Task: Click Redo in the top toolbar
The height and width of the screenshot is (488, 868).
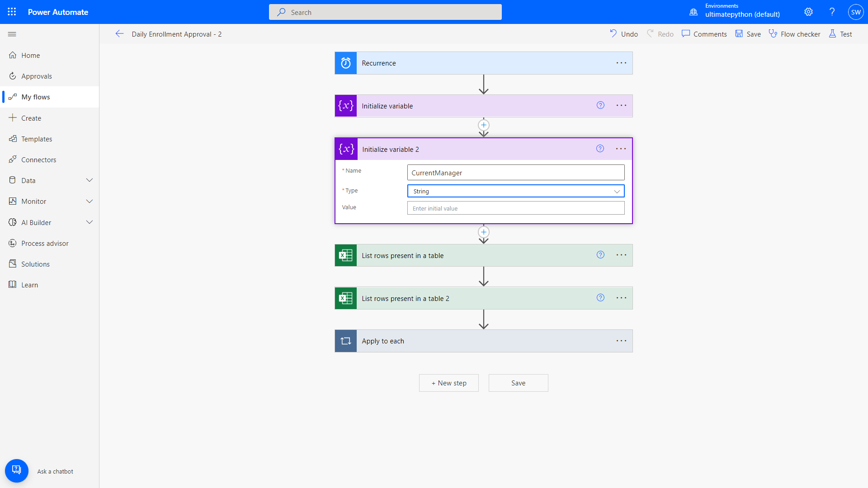Action: pyautogui.click(x=660, y=34)
